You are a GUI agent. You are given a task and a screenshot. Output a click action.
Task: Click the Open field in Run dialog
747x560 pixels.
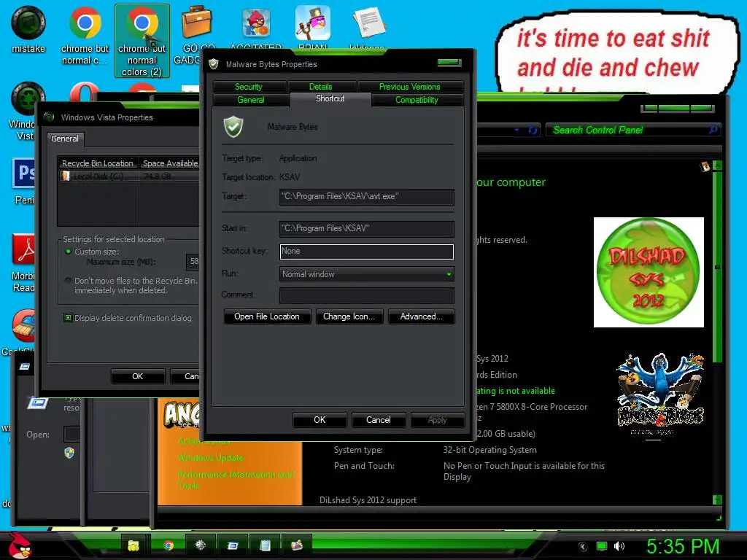[71, 435]
